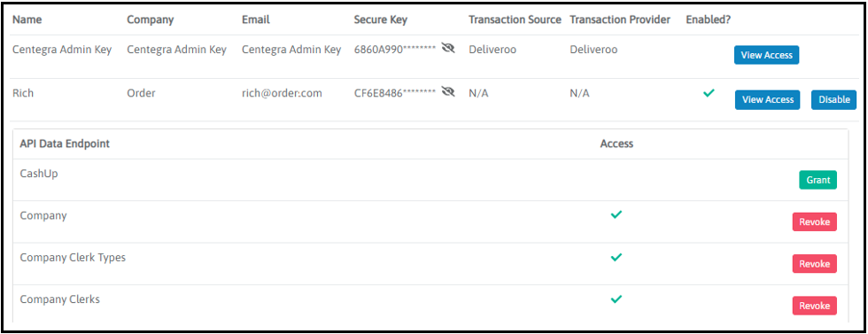Disable the Rich API key

pos(833,100)
